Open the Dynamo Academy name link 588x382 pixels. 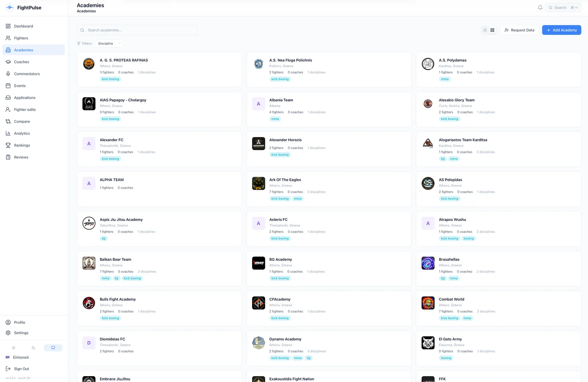285,339
